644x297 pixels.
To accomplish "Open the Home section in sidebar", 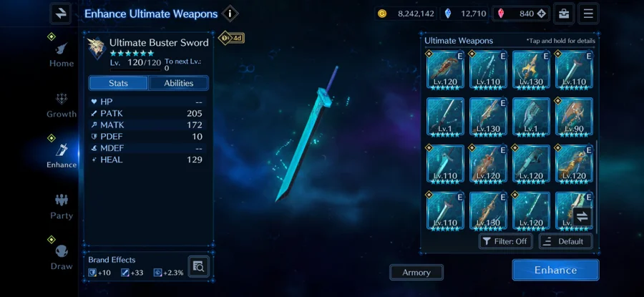I will pyautogui.click(x=62, y=54).
